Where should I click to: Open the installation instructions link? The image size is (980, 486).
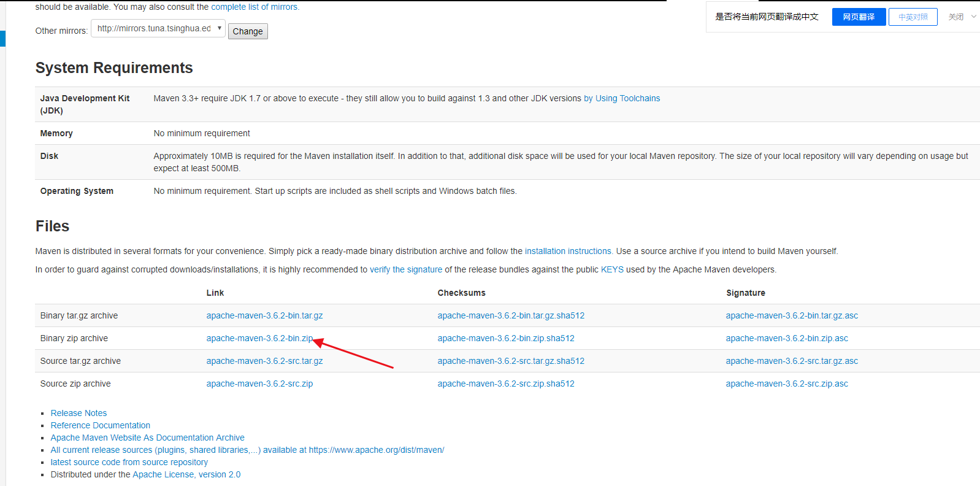pyautogui.click(x=568, y=251)
